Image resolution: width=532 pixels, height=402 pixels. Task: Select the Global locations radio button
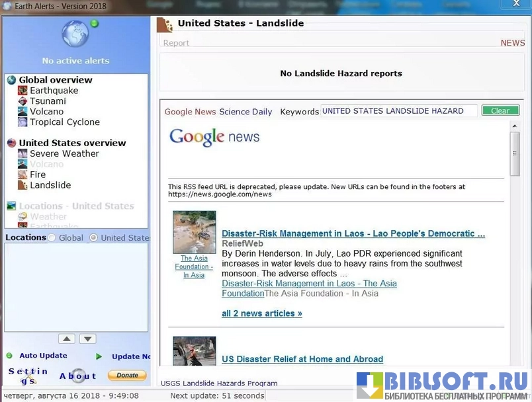tap(52, 238)
